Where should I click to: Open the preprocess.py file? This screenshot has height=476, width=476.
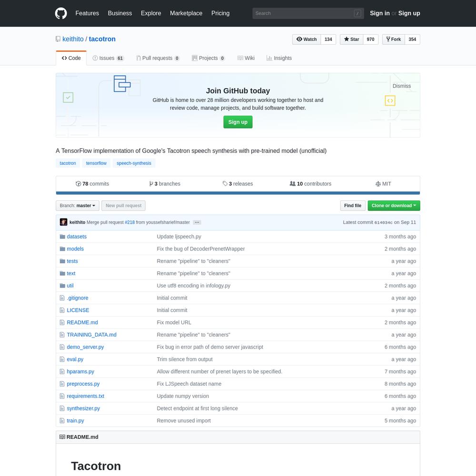[83, 384]
